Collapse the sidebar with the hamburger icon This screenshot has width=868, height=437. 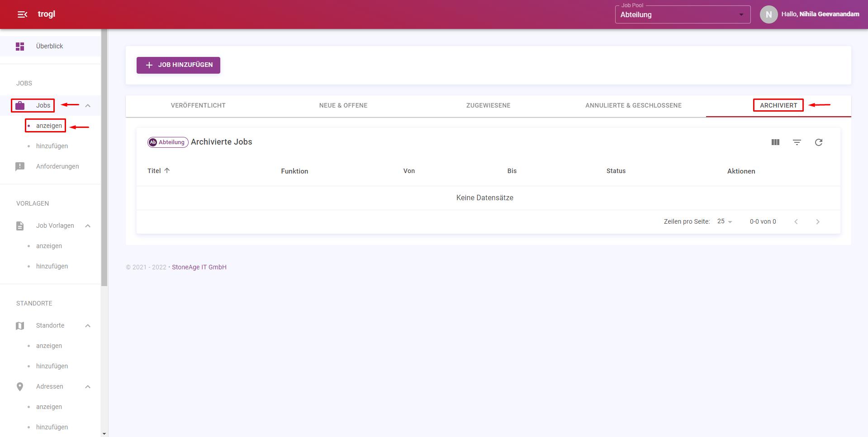22,14
